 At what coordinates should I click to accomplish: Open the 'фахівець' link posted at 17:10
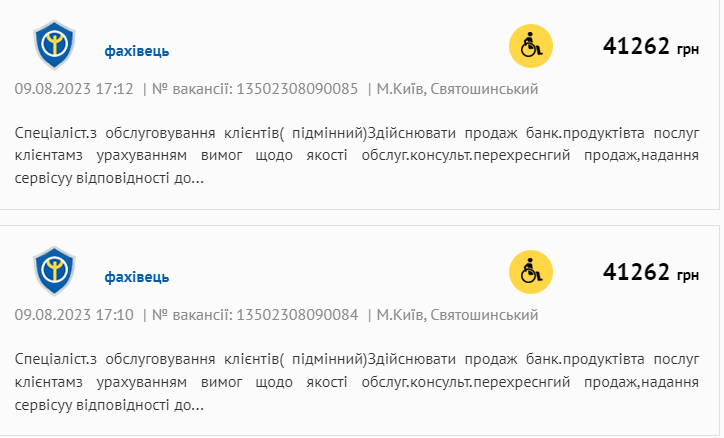(x=137, y=276)
